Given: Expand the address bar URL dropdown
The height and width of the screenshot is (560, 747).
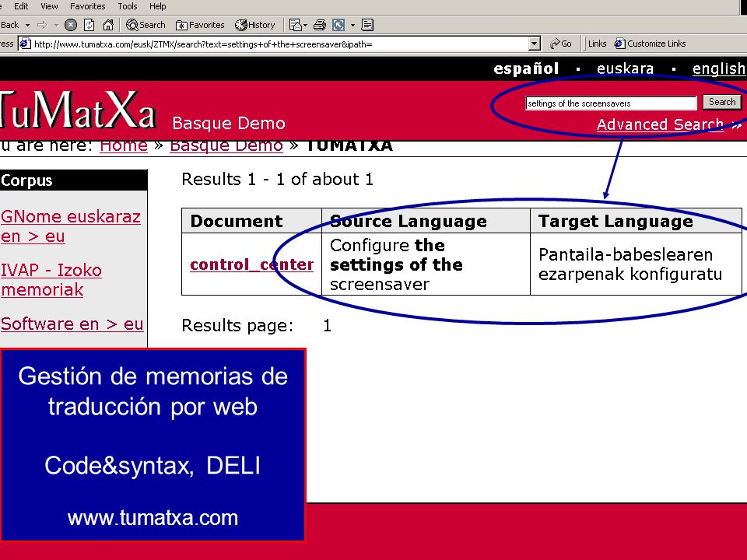Looking at the screenshot, I should (x=535, y=44).
